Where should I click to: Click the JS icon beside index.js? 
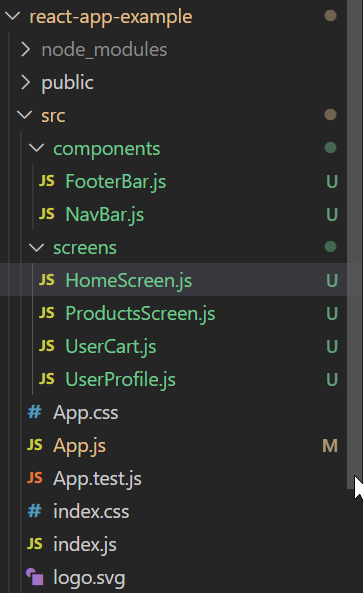[34, 544]
